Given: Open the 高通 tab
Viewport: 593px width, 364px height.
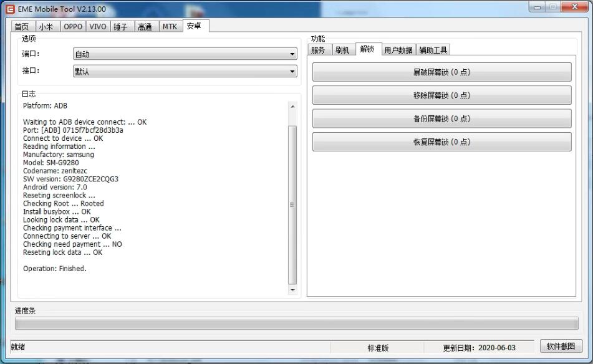Looking at the screenshot, I should [145, 26].
